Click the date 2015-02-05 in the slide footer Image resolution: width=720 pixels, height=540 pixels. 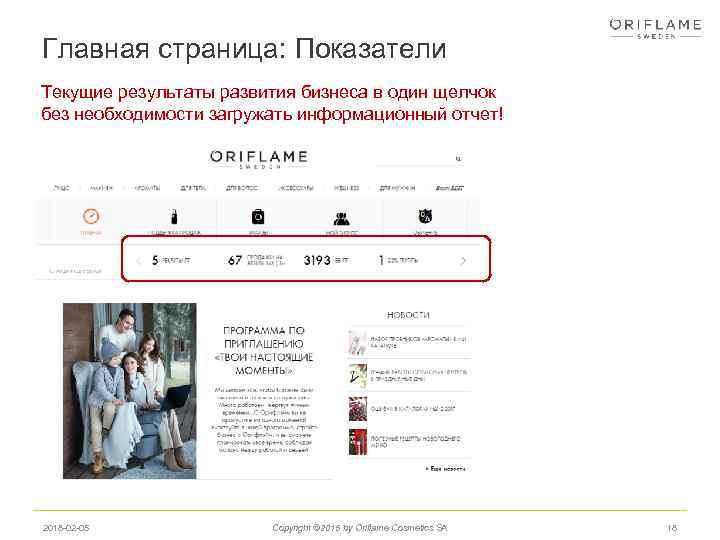pos(66,528)
